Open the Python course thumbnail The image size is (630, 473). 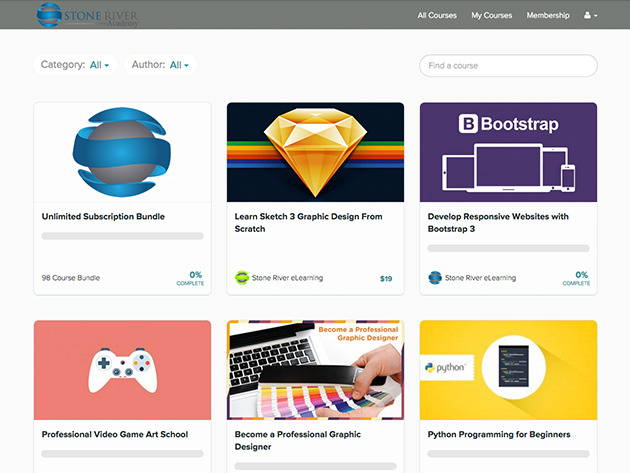point(508,370)
